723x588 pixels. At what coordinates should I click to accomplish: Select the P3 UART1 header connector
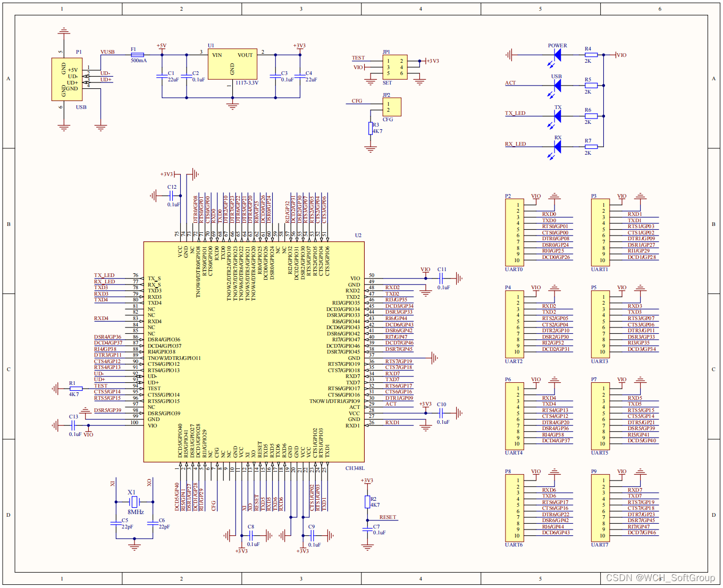click(600, 232)
